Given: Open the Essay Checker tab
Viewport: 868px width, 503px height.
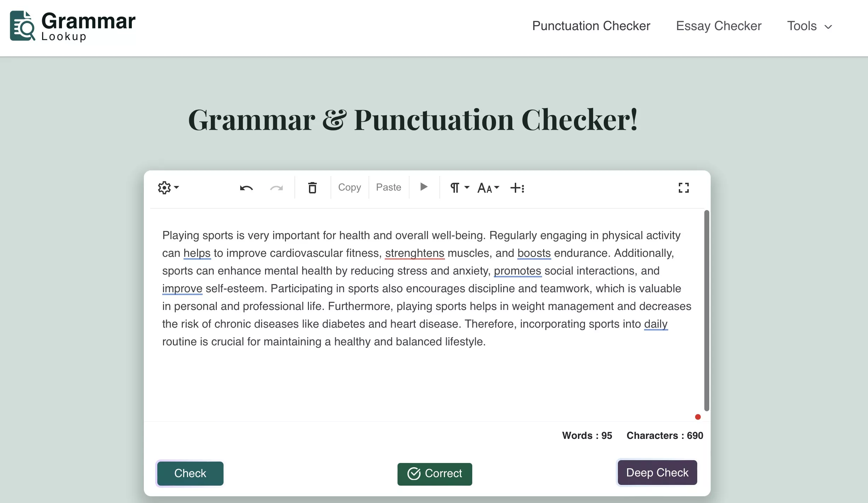Looking at the screenshot, I should (x=718, y=26).
